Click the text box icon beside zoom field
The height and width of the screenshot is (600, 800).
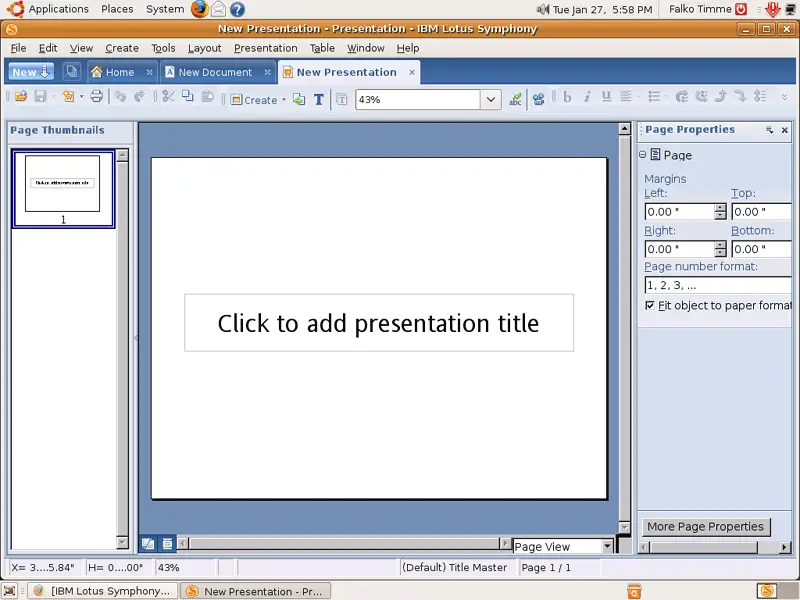pos(342,99)
